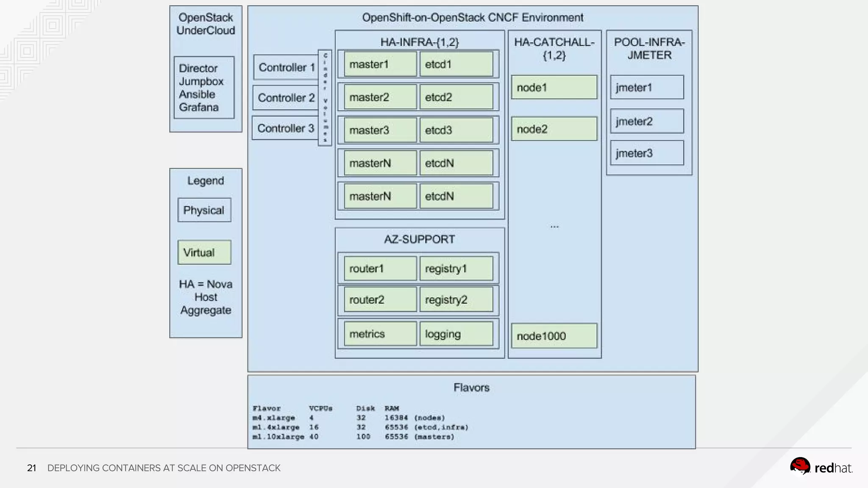This screenshot has height=488, width=868.
Task: Click the master1 virtual node
Action: tap(380, 64)
